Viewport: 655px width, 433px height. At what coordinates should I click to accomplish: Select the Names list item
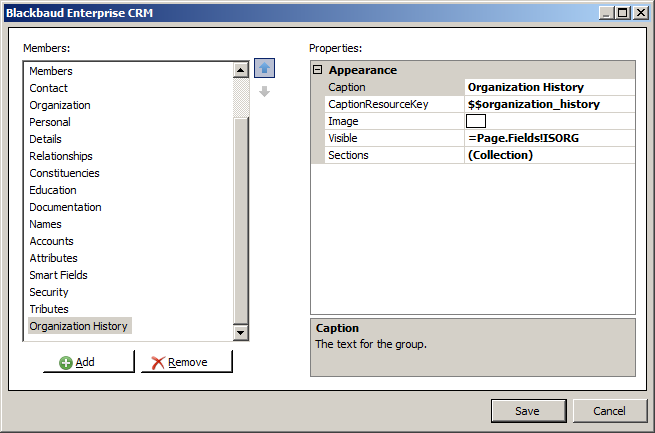45,224
